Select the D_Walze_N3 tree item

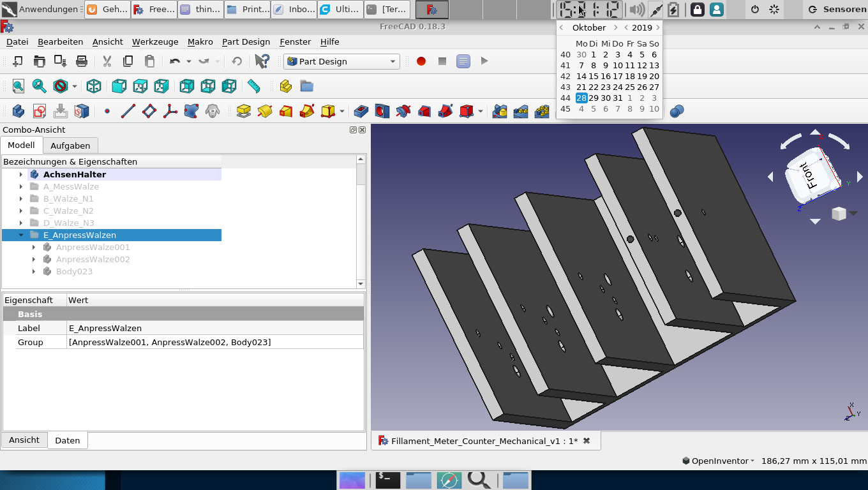(x=69, y=223)
